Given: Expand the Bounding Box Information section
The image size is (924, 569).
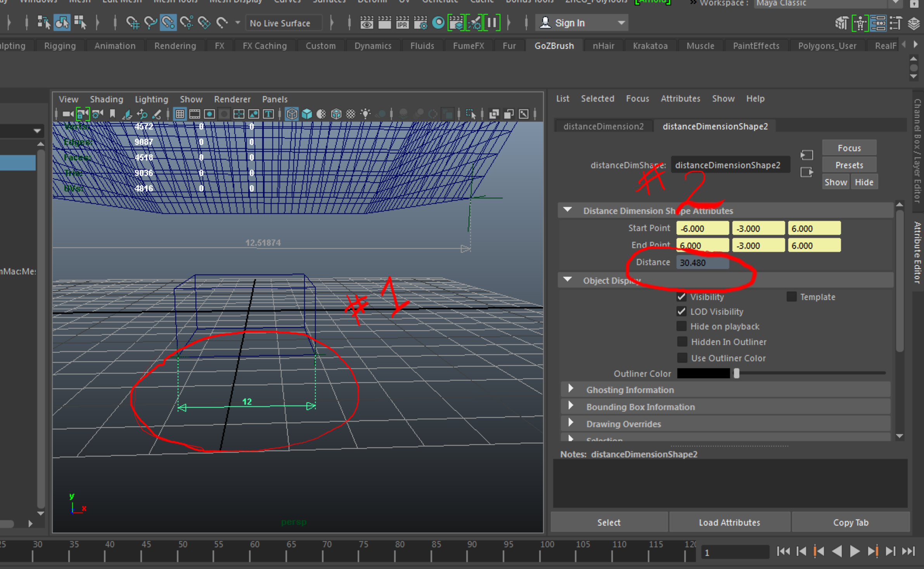Looking at the screenshot, I should point(570,407).
